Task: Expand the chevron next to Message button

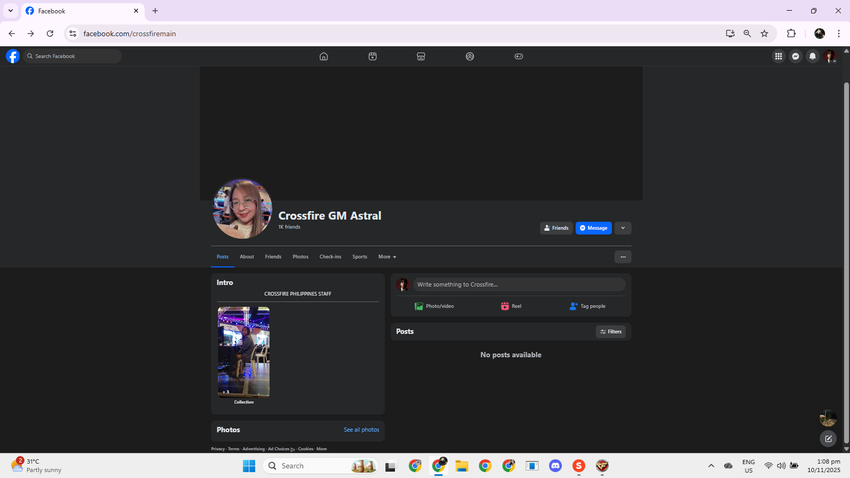Action: (623, 228)
